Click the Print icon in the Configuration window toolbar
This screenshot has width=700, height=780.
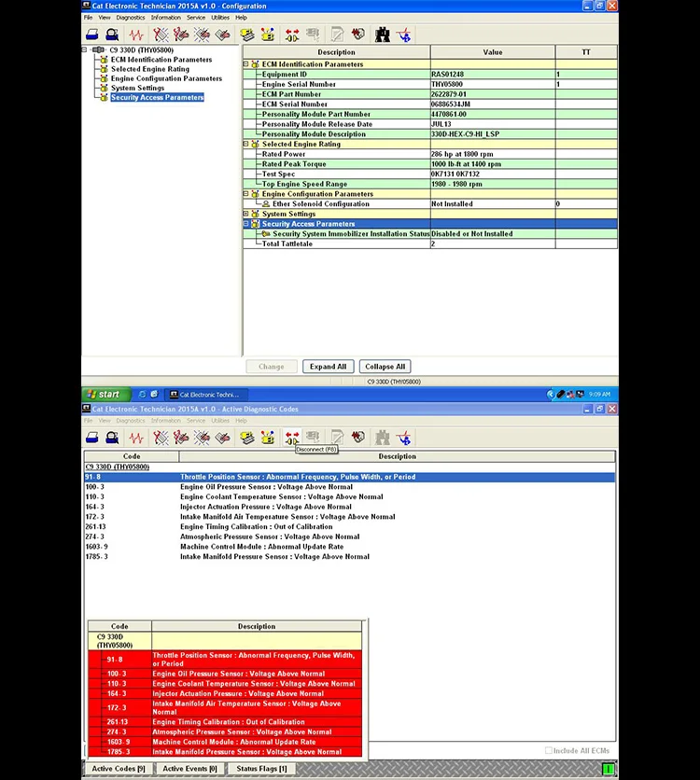coord(92,35)
